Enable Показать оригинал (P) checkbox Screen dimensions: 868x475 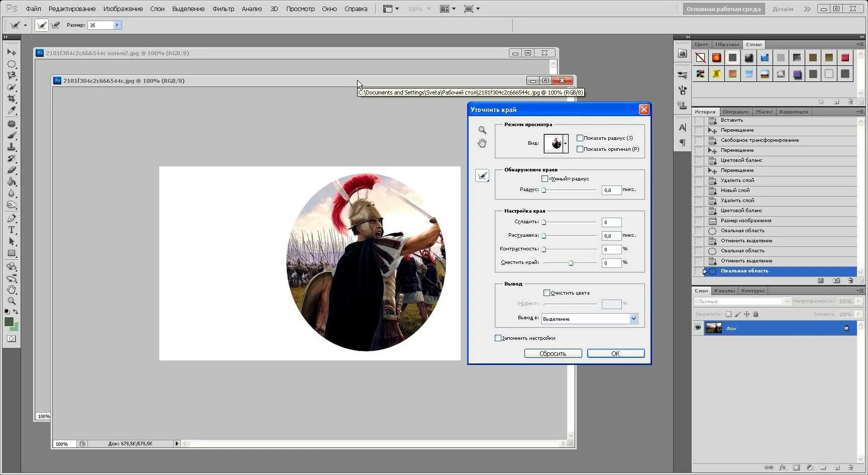[x=580, y=149]
